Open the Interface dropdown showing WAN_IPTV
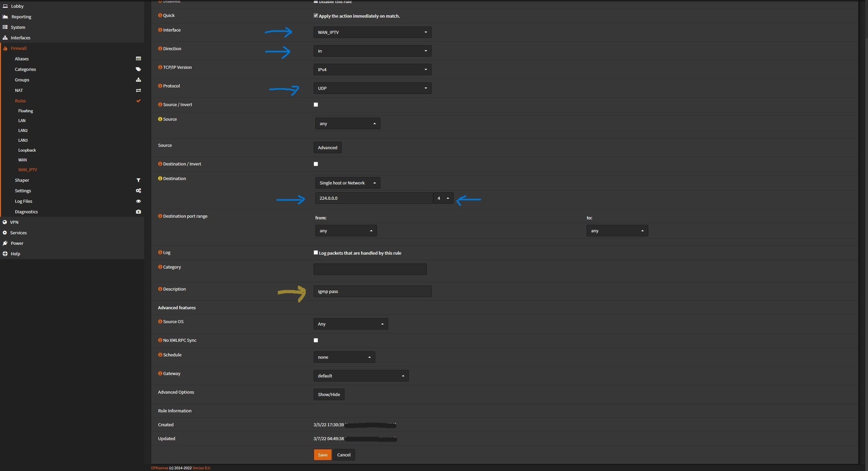Viewport: 868px width, 471px height. click(x=372, y=32)
